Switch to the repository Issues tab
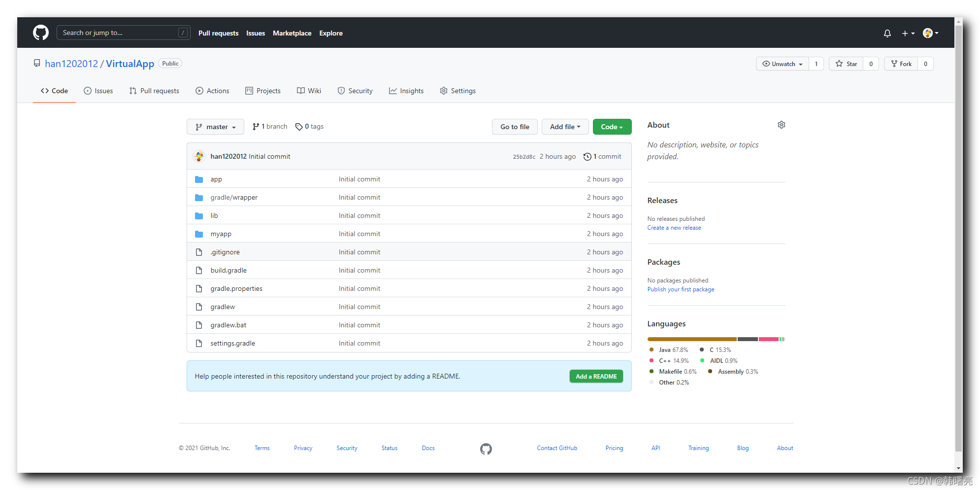This screenshot has width=980, height=490. [x=98, y=91]
